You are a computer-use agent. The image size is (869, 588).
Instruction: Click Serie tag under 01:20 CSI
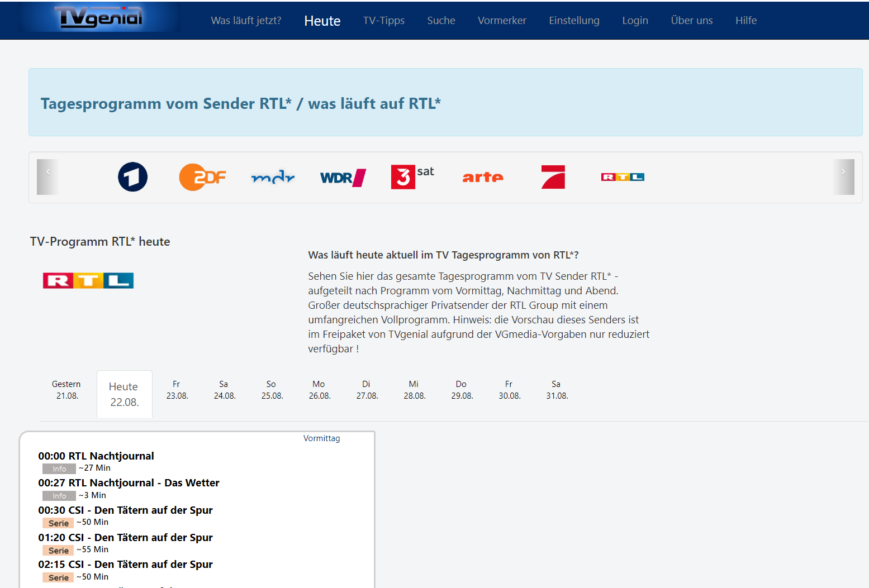click(x=58, y=551)
